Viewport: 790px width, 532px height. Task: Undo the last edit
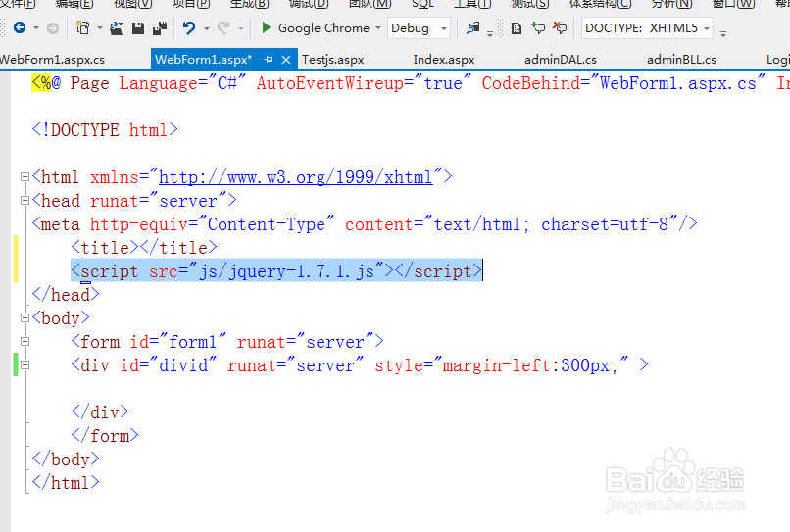(189, 27)
